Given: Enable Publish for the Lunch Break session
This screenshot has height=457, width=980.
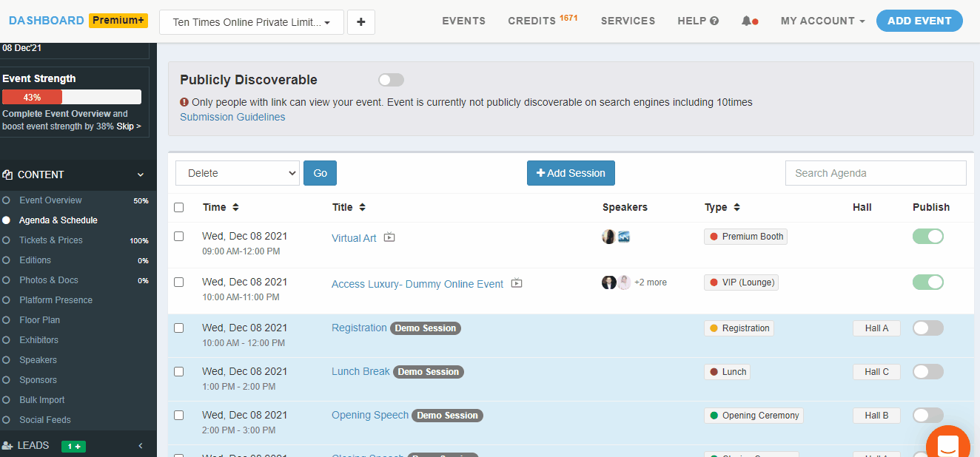Looking at the screenshot, I should coord(928,372).
